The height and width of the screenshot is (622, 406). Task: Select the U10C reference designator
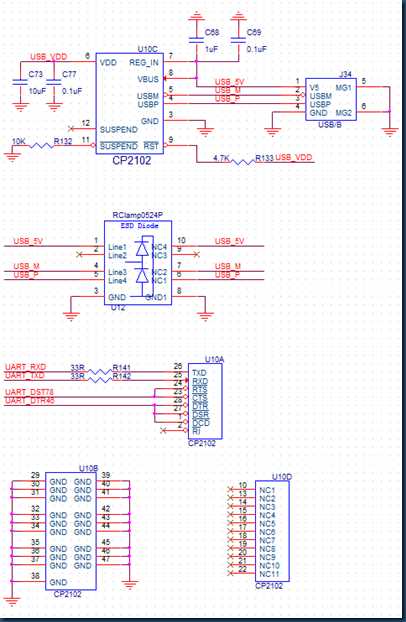point(147,49)
